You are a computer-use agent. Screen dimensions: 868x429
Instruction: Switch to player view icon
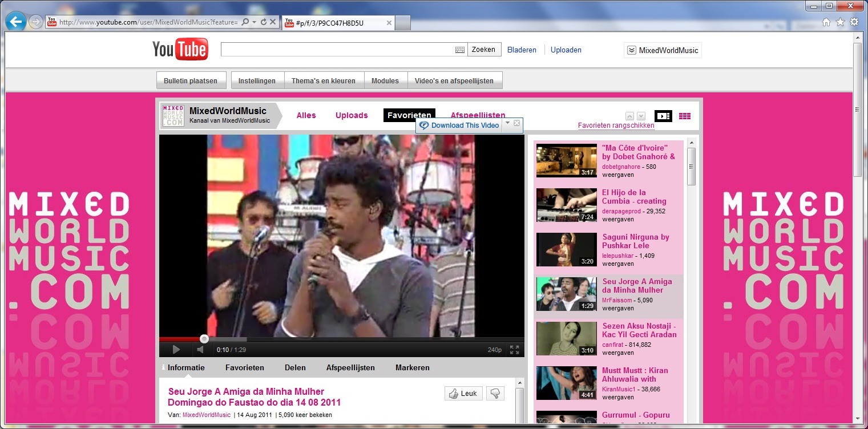coord(663,116)
